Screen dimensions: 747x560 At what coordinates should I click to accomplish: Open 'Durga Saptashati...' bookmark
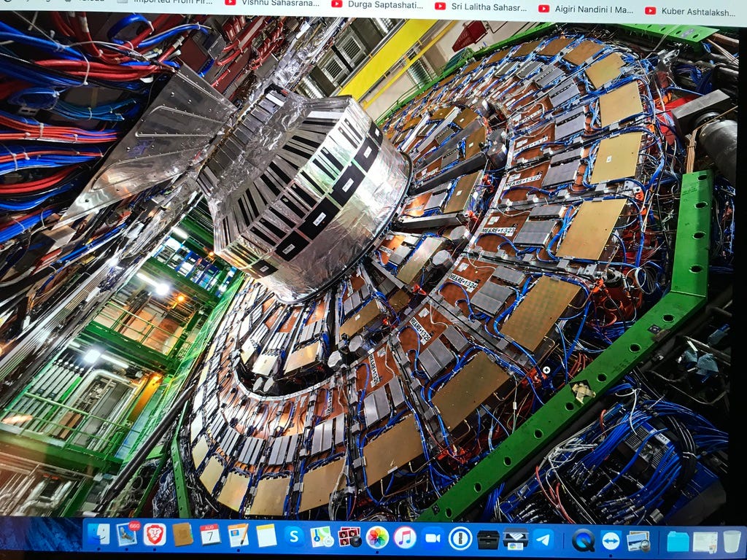[377, 5]
